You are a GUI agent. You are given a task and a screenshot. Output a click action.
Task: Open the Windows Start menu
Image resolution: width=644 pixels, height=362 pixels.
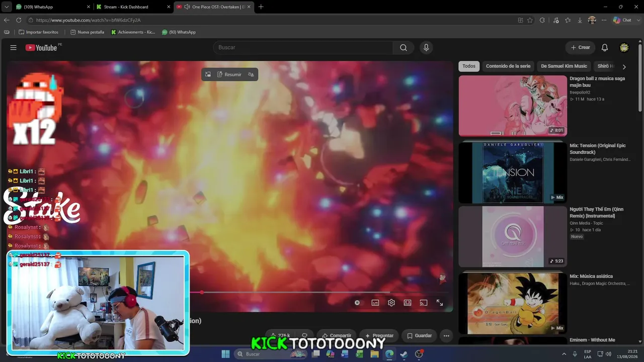[x=225, y=354]
